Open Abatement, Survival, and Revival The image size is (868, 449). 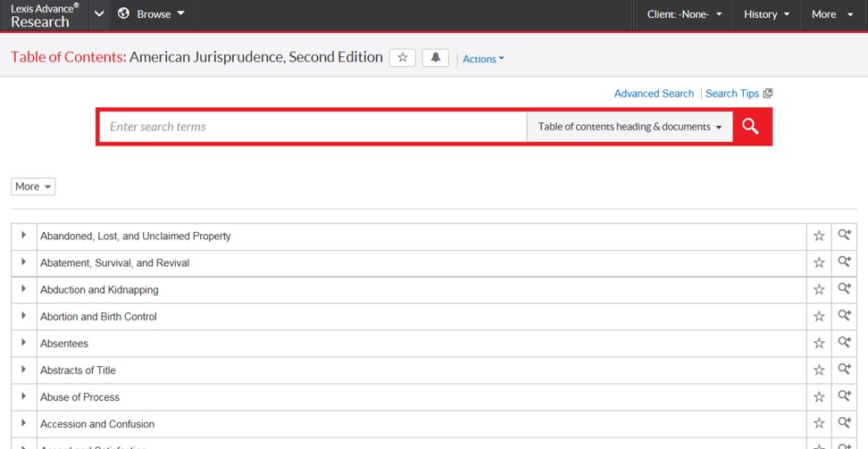[x=114, y=263]
